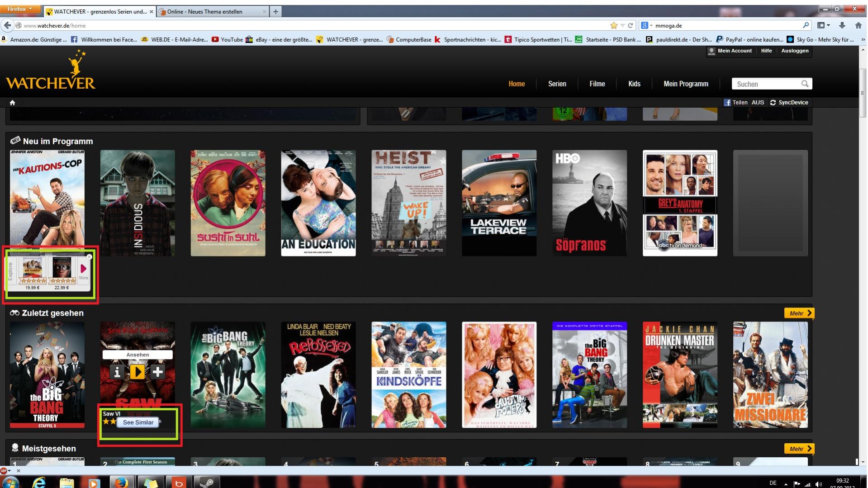Click the address bar URL
Image resolution: width=868 pixels, height=488 pixels.
55,26
